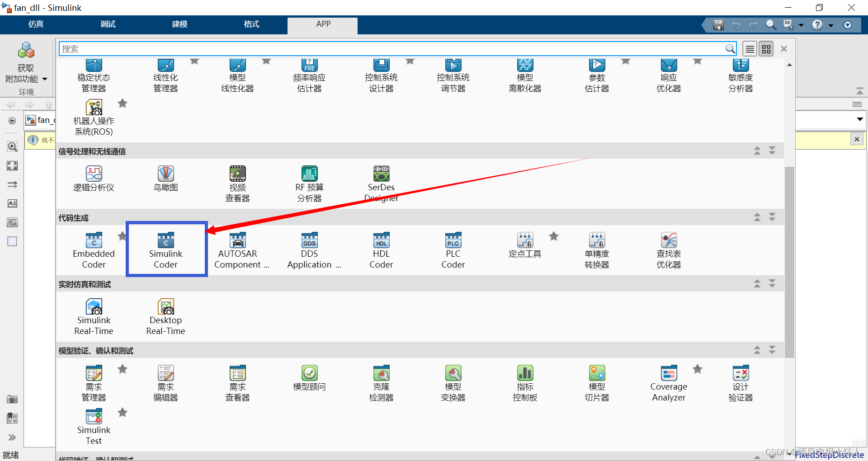This screenshot has height=461, width=868.
Task: Launch the AUTOSAR Component app
Action: point(241,250)
